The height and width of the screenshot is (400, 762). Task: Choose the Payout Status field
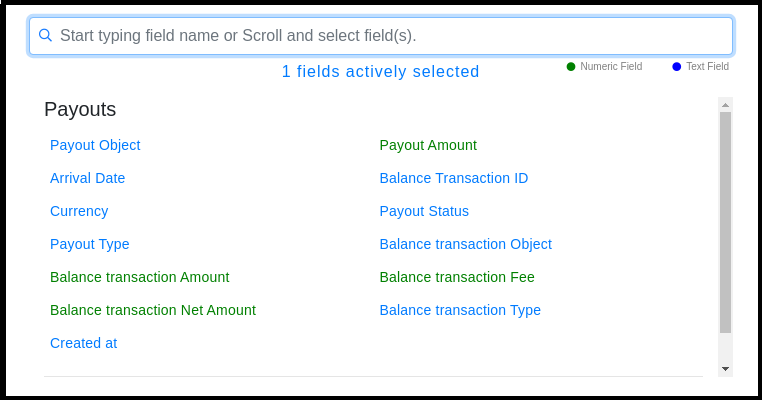[424, 211]
